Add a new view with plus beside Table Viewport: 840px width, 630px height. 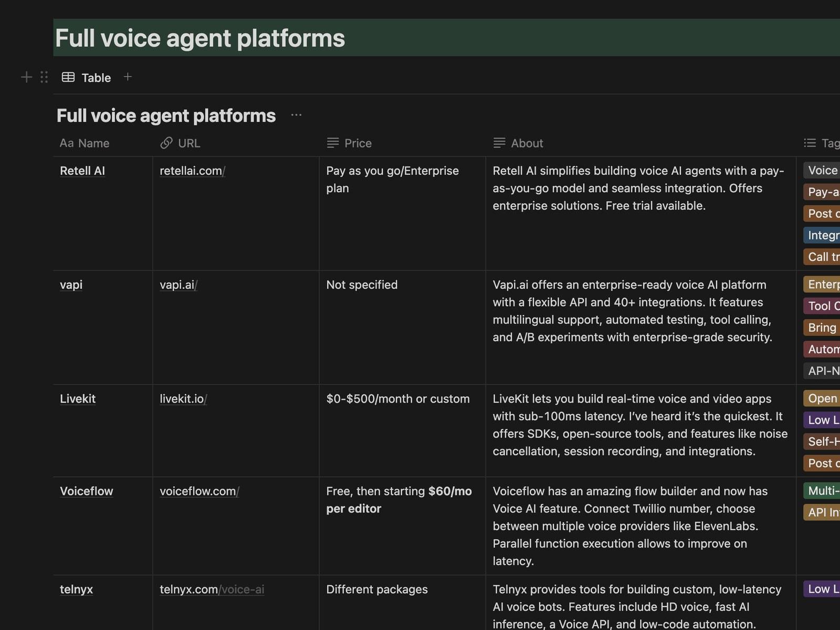128,77
